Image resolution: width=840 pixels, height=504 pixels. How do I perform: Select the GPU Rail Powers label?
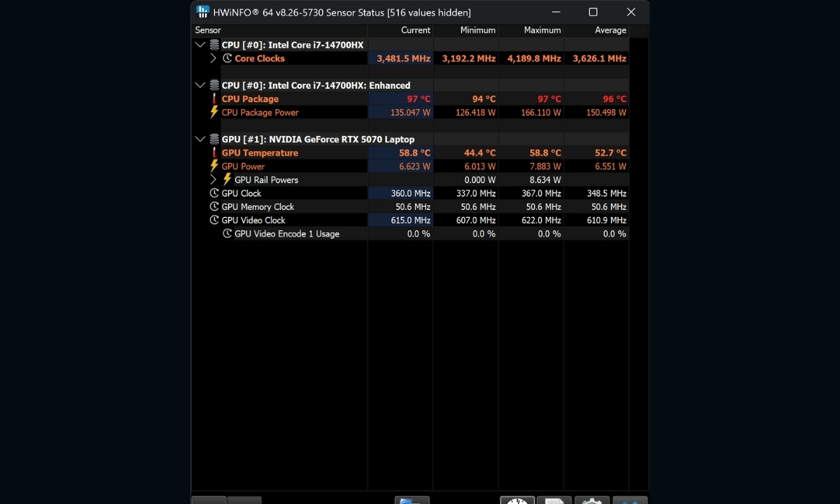point(266,179)
